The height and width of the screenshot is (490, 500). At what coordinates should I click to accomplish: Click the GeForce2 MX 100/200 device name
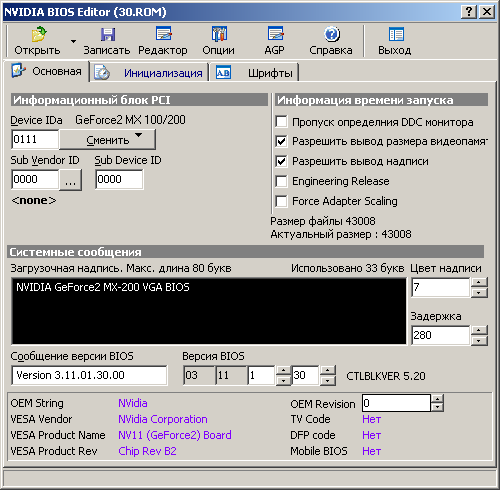(x=130, y=120)
